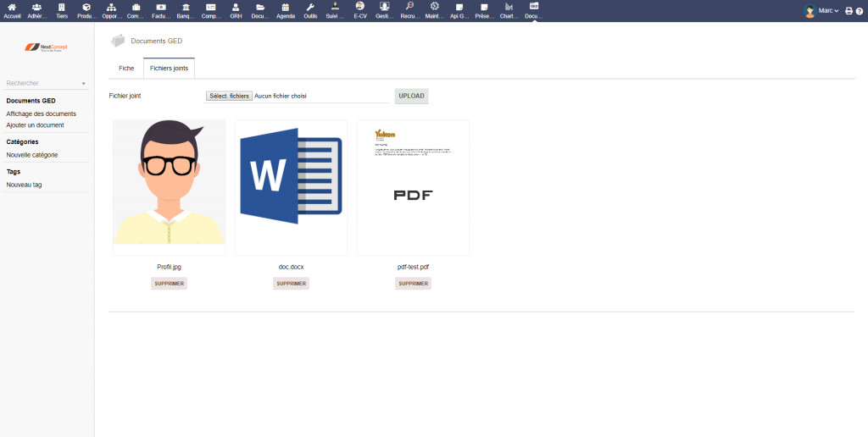Open the Opportunités hierarchy icon

click(112, 7)
